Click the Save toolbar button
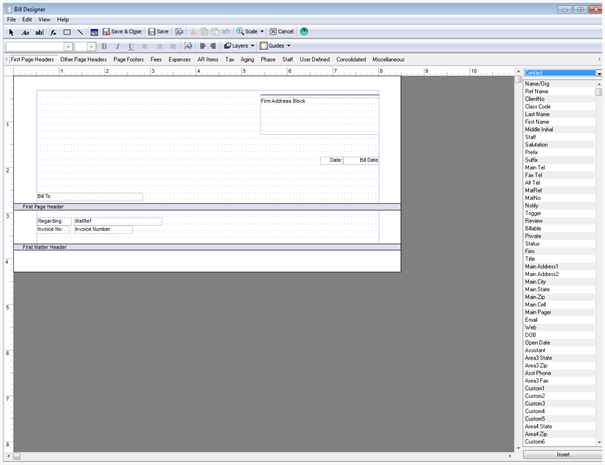 tap(159, 32)
